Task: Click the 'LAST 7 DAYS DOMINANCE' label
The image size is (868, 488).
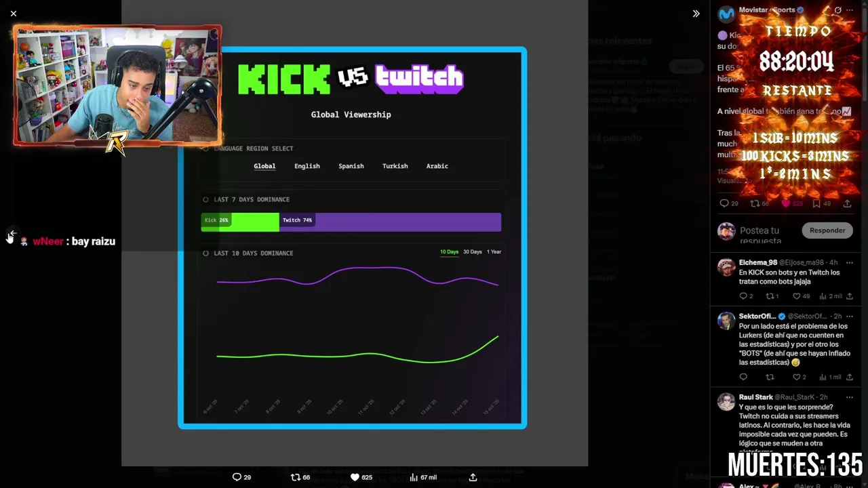Action: pos(252,199)
